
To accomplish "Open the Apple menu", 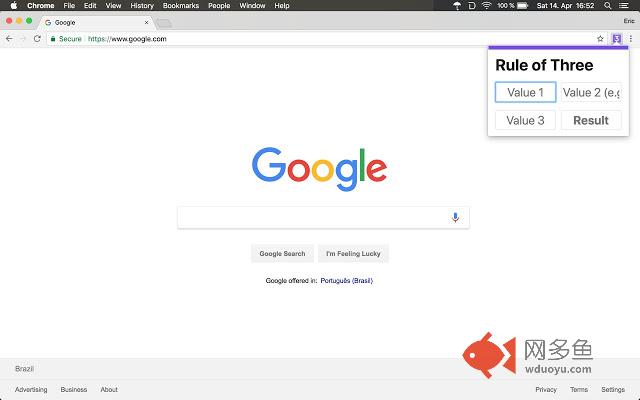I will tap(13, 5).
